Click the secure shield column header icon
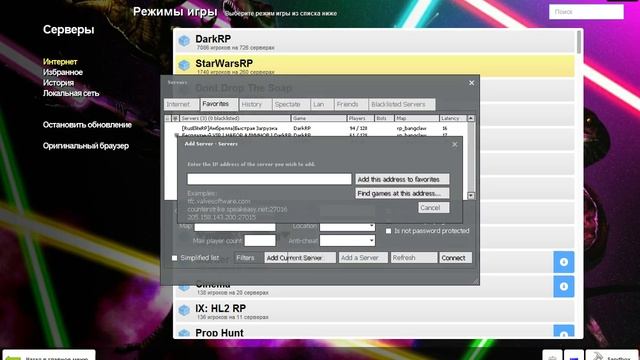This screenshot has height=360, width=640. tap(176, 118)
